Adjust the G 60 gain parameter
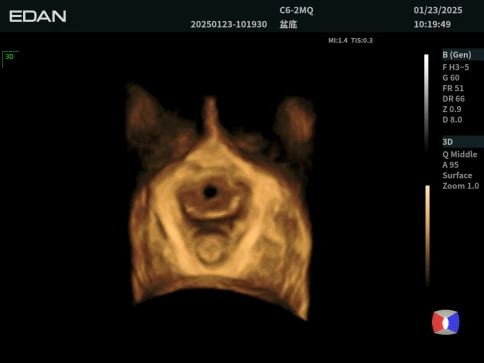 (x=451, y=78)
